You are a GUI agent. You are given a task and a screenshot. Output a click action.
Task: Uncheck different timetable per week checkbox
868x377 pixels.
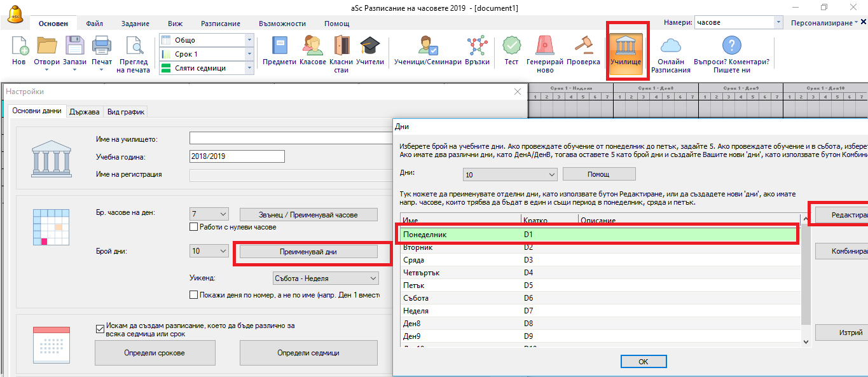coord(100,329)
